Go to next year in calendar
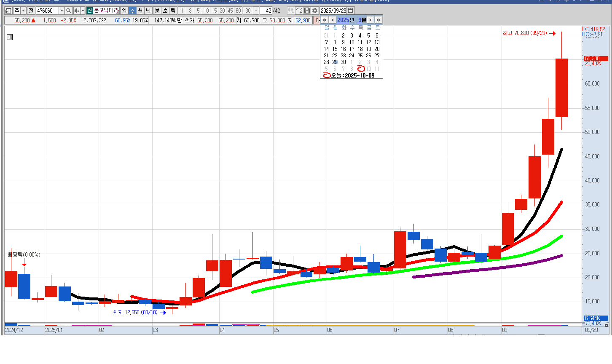This screenshot has height=364, width=612. point(378,20)
